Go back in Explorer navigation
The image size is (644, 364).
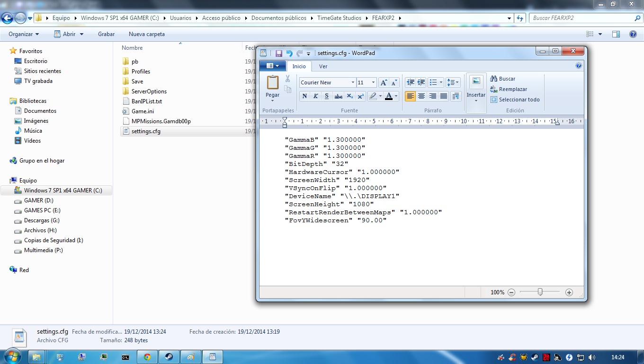8,18
